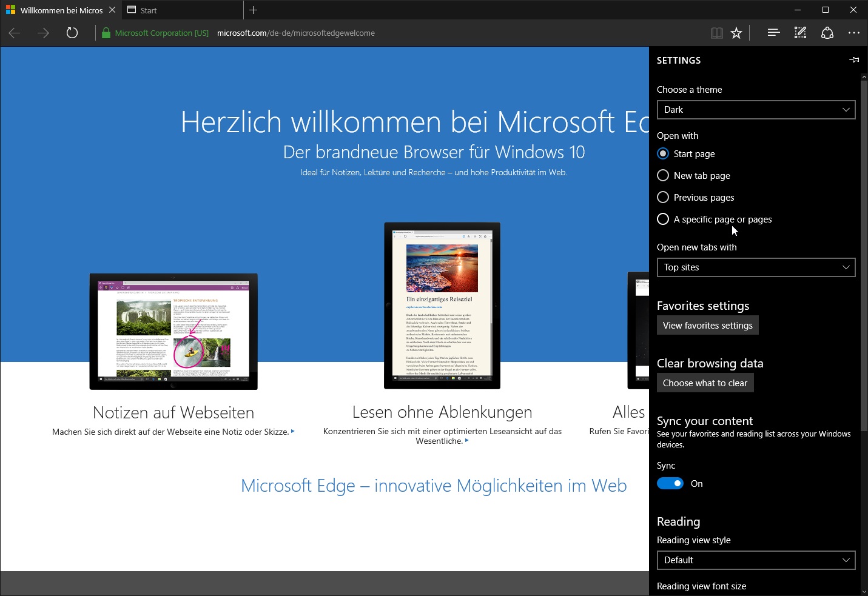Open Reading view book icon

tap(716, 33)
